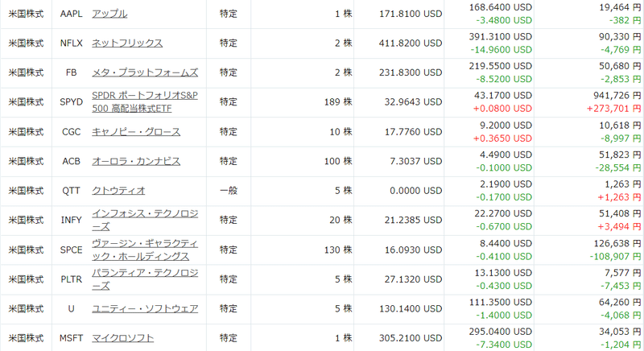The height and width of the screenshot is (351, 644).
Task: Open the ユニティー・ソフトウェア link
Action: (145, 308)
